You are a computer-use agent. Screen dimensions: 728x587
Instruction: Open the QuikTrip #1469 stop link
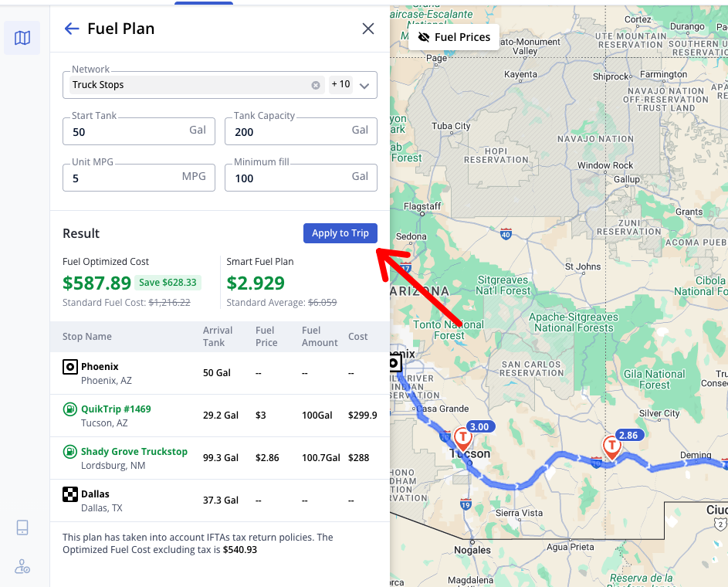pyautogui.click(x=116, y=409)
